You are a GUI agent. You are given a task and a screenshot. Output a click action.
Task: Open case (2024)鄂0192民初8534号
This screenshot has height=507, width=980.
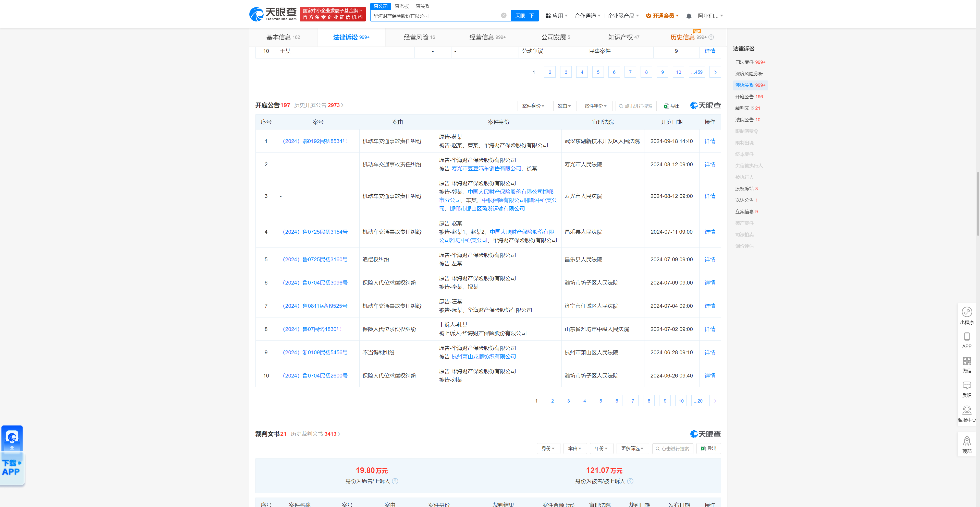pos(315,141)
